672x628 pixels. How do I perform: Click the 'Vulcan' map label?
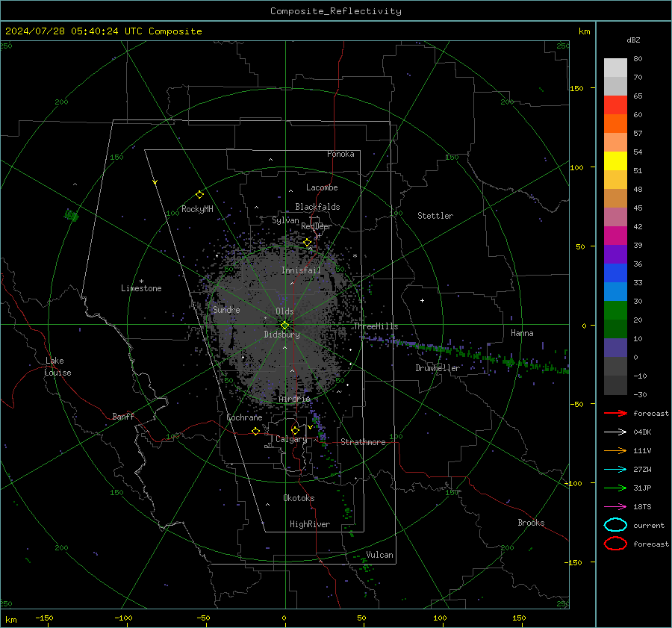pyautogui.click(x=379, y=555)
